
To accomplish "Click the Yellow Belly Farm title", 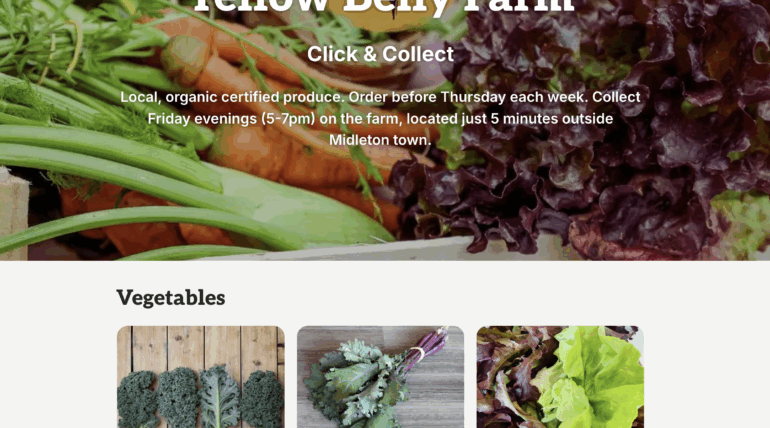I will click(384, 6).
